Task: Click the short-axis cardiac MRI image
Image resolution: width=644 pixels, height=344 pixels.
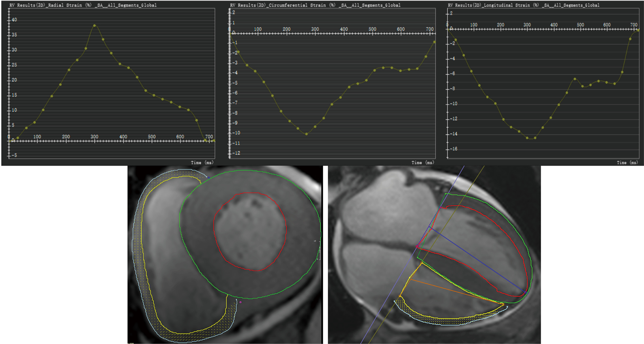Action: 225,255
